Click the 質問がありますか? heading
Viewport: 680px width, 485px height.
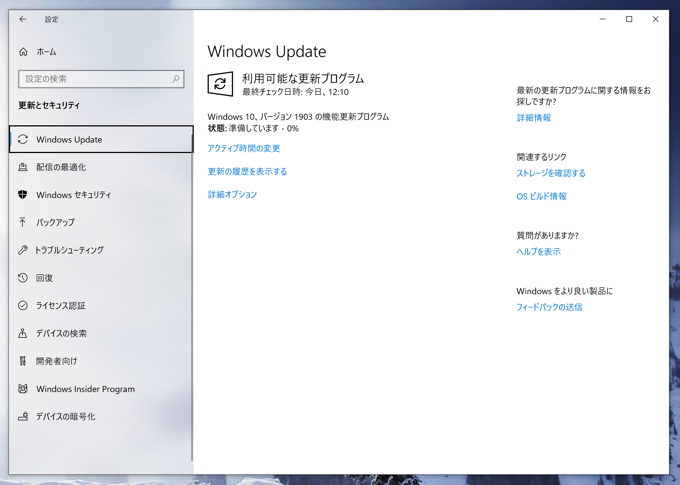coord(547,236)
